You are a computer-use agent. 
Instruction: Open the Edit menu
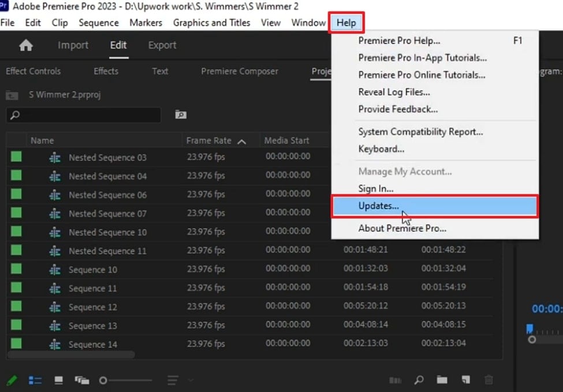[x=33, y=23]
